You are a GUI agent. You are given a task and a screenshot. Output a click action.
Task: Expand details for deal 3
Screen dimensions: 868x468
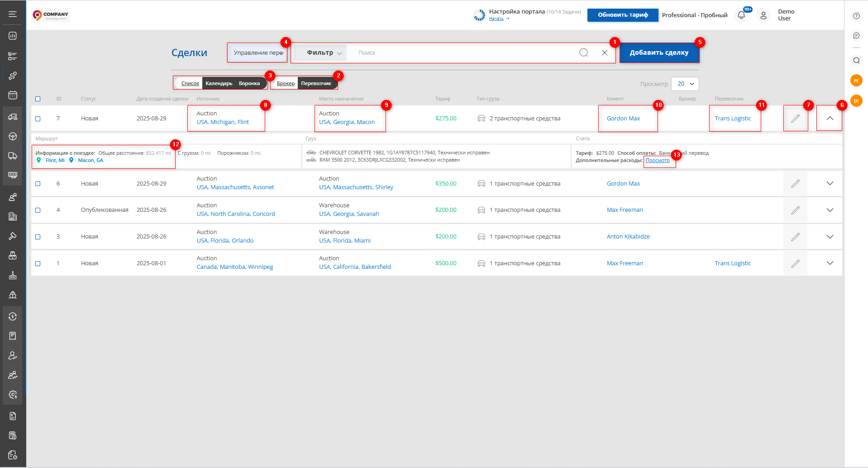830,237
